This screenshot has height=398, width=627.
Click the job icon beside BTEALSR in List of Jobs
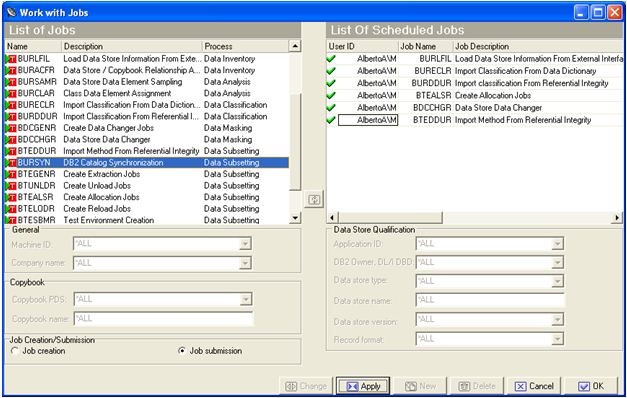tap(11, 198)
